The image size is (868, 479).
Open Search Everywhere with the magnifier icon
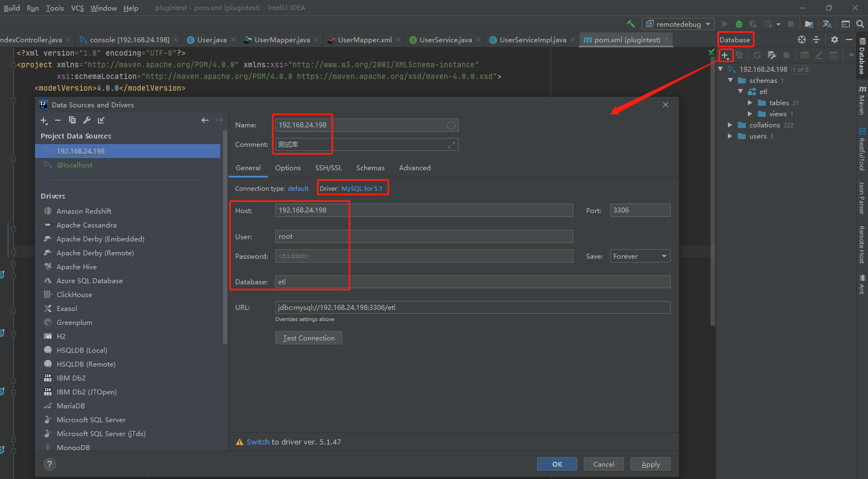click(860, 24)
